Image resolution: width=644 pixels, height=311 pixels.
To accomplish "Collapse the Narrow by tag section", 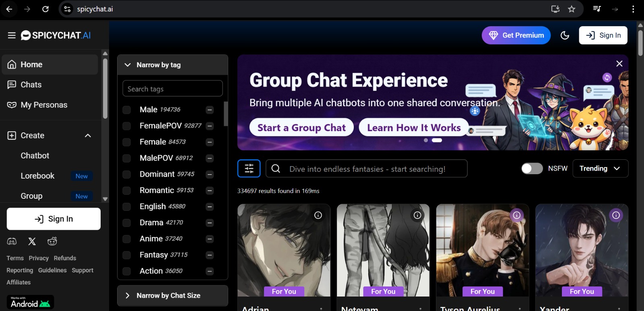I will point(173,65).
